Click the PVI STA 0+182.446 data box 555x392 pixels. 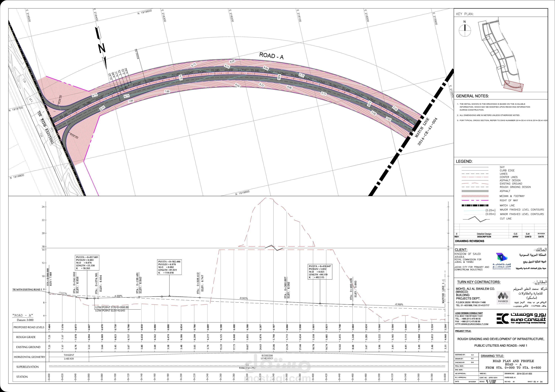coord(169,267)
